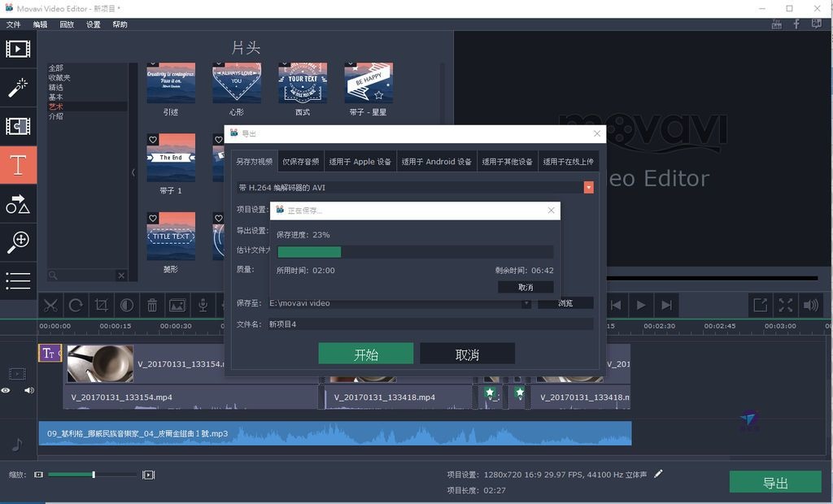Open the 回放 menu
The image size is (833, 504).
(x=67, y=24)
